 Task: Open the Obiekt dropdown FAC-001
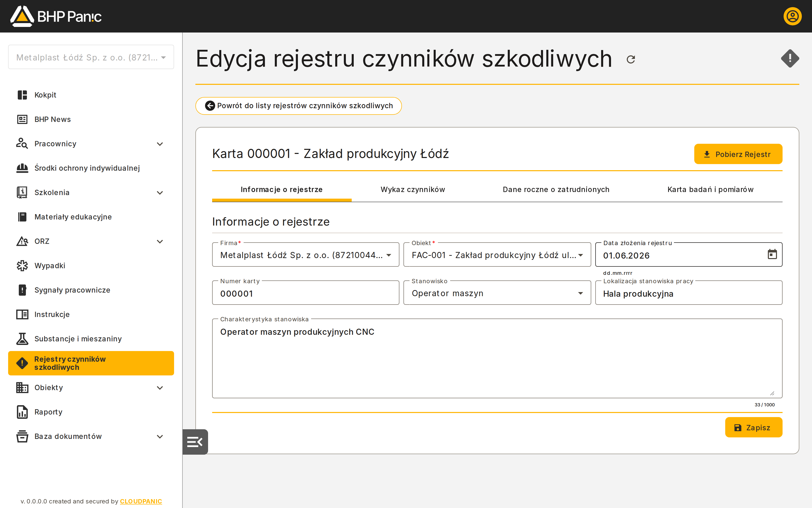click(497, 255)
